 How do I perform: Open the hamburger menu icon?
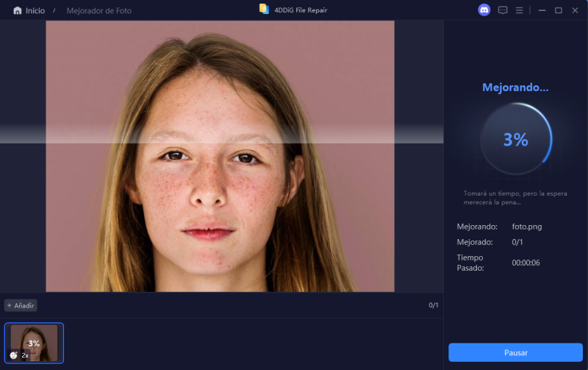pos(520,10)
